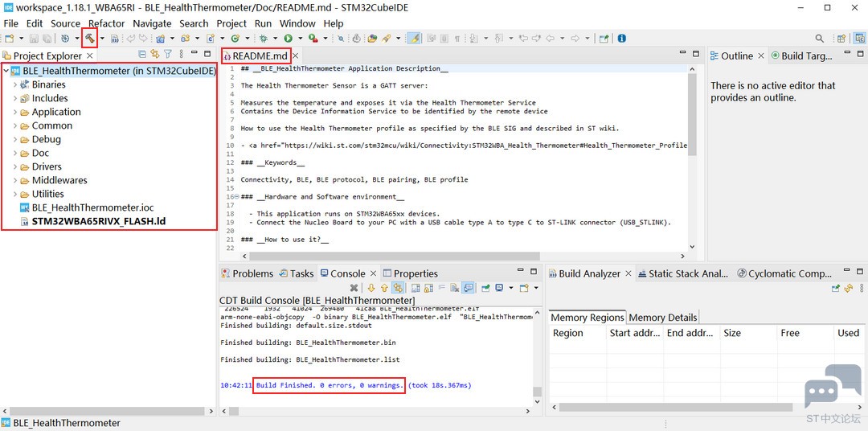Screen dimensions: 868x431
Task: Click 'Build Finished. 0 errors, 0 warnings.' text
Action: coord(330,385)
